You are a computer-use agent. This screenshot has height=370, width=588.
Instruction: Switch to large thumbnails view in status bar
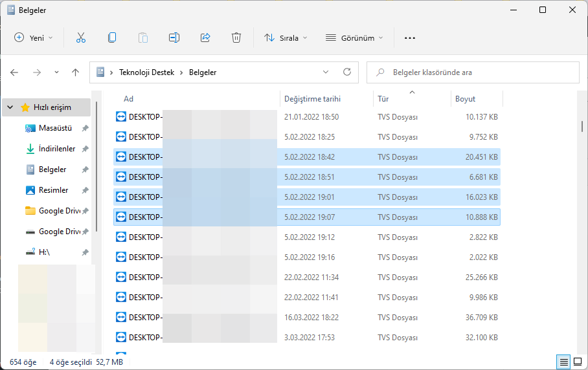(576, 361)
